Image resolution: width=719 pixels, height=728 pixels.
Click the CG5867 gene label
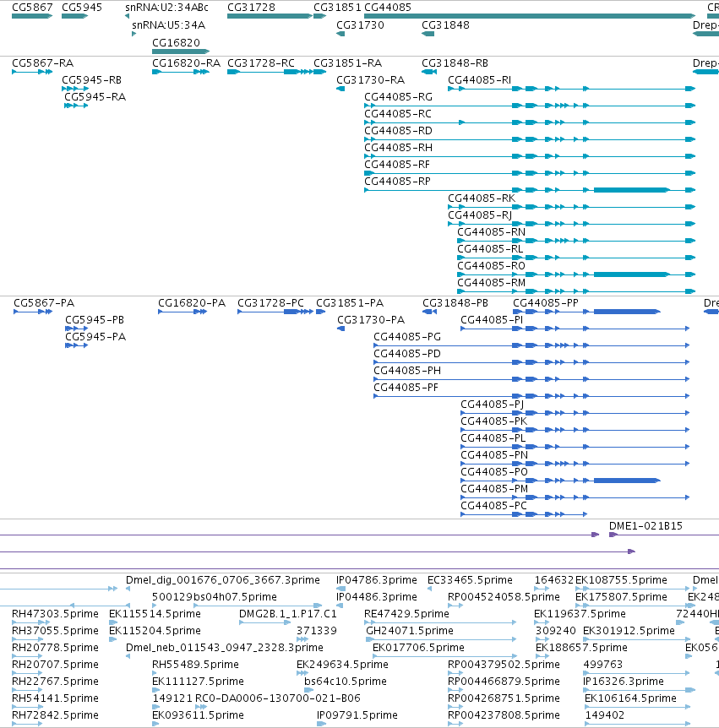[x=32, y=8]
